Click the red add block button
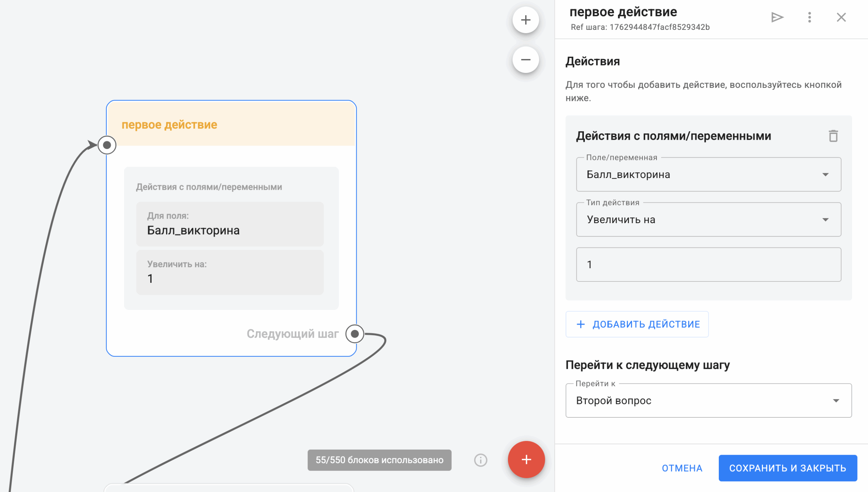This screenshot has width=868, height=492. point(526,459)
